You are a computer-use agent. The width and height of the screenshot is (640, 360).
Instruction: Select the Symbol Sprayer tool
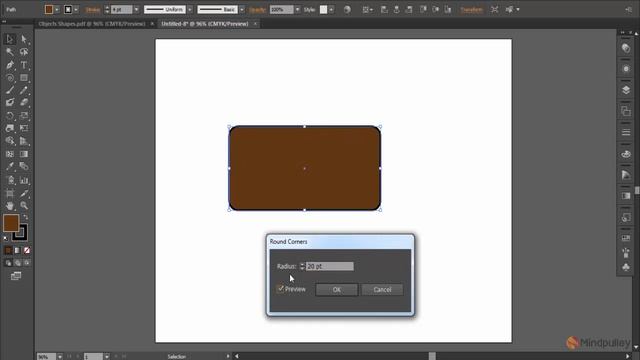(x=10, y=180)
